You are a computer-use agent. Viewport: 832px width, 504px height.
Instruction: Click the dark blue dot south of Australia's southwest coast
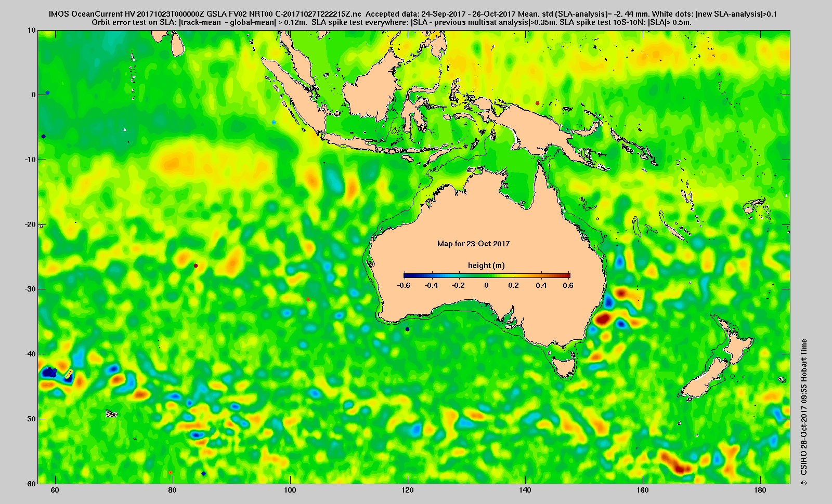407,329
